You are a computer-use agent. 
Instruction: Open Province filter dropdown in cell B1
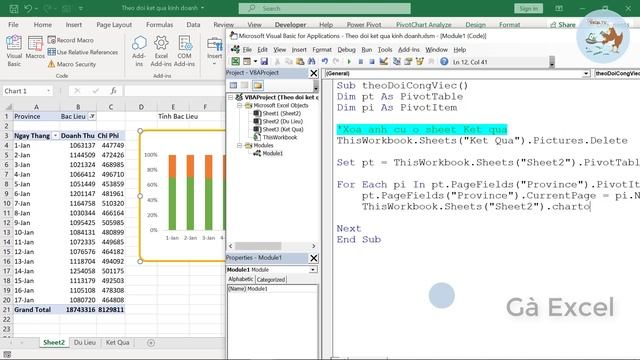point(92,116)
